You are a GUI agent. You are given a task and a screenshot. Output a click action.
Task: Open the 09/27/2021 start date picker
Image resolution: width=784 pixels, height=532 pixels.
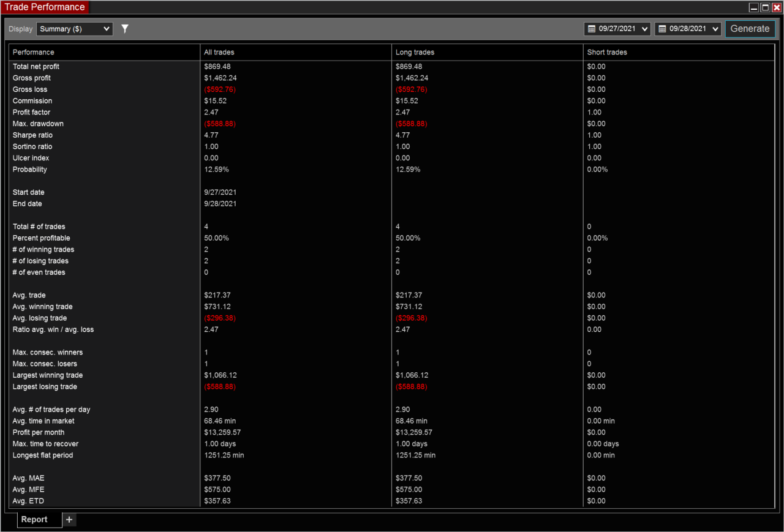pyautogui.click(x=617, y=29)
